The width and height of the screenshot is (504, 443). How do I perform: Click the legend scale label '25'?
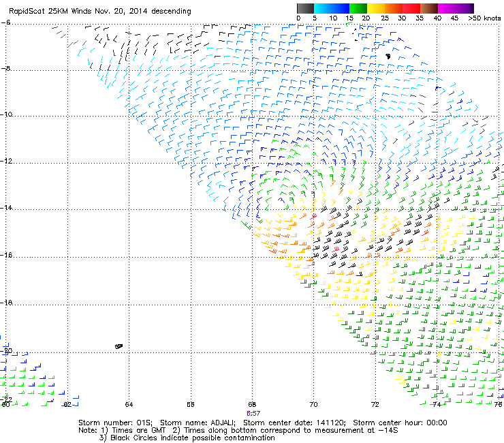tap(385, 18)
